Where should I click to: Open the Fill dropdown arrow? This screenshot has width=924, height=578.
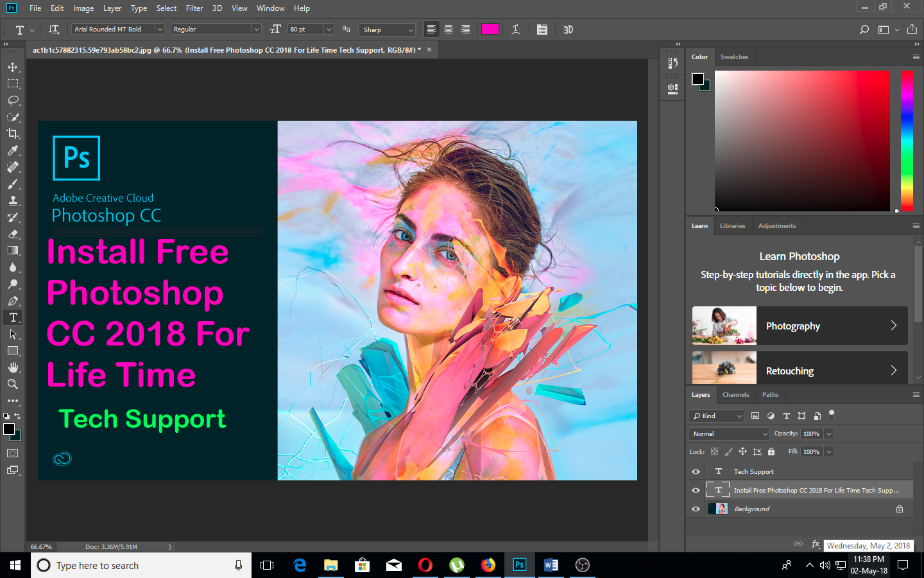[x=829, y=451]
